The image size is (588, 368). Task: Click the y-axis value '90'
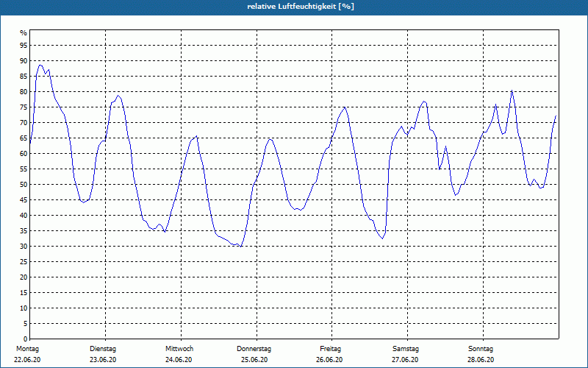[24, 61]
